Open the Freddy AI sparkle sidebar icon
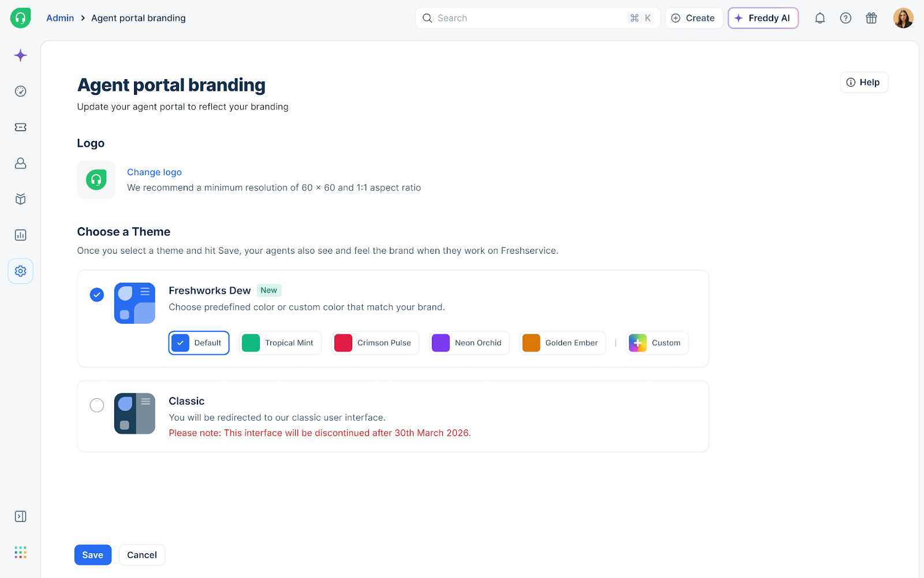 20,55
